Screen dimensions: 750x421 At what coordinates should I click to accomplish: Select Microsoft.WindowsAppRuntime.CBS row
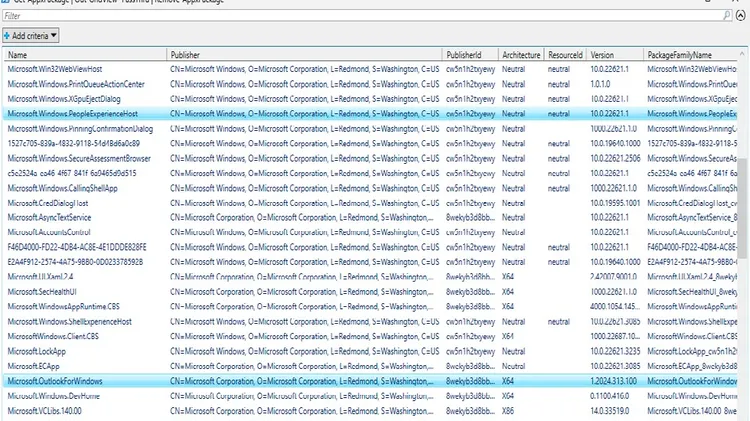[x=371, y=307]
